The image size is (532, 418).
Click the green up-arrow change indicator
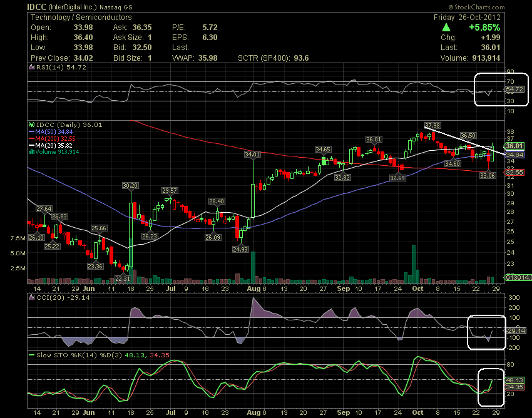tap(446, 28)
